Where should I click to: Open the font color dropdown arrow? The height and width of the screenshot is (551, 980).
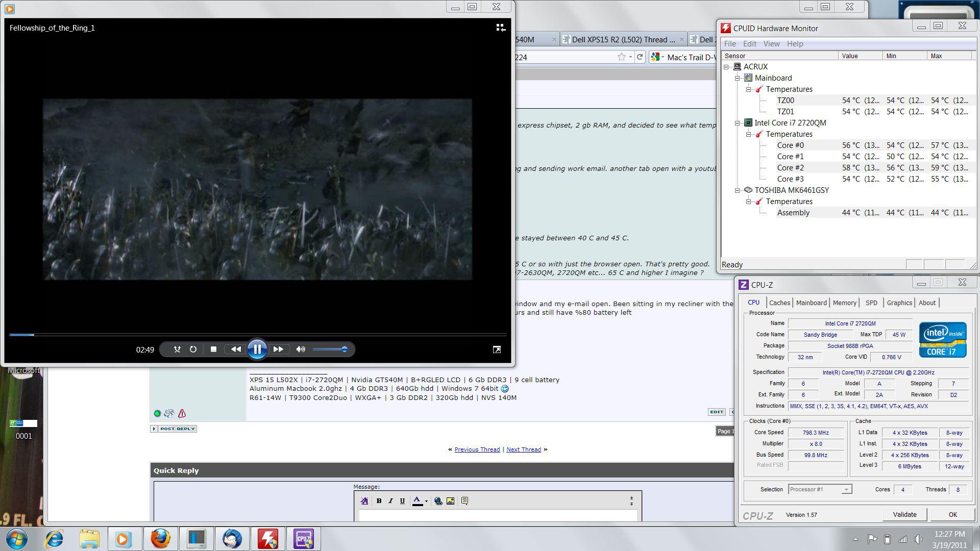point(426,501)
